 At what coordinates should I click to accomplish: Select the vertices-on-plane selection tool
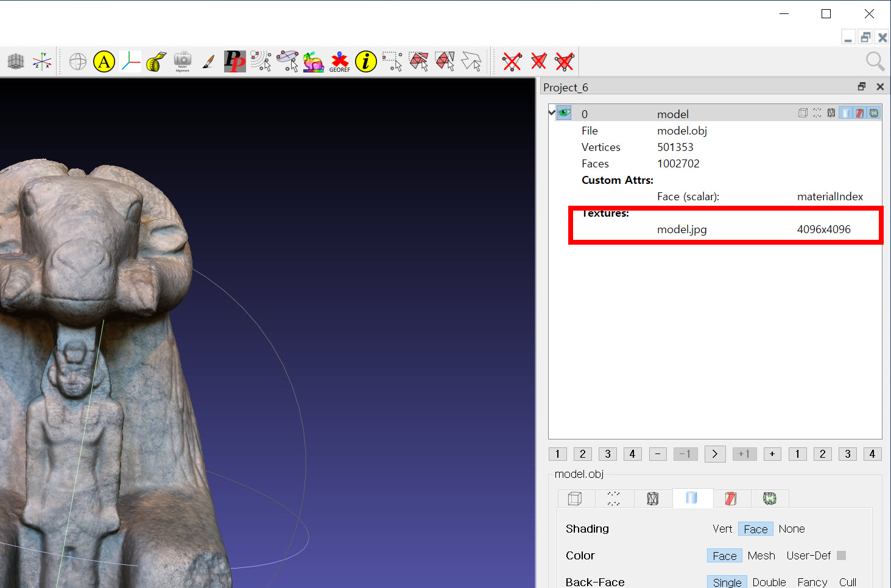pos(287,61)
